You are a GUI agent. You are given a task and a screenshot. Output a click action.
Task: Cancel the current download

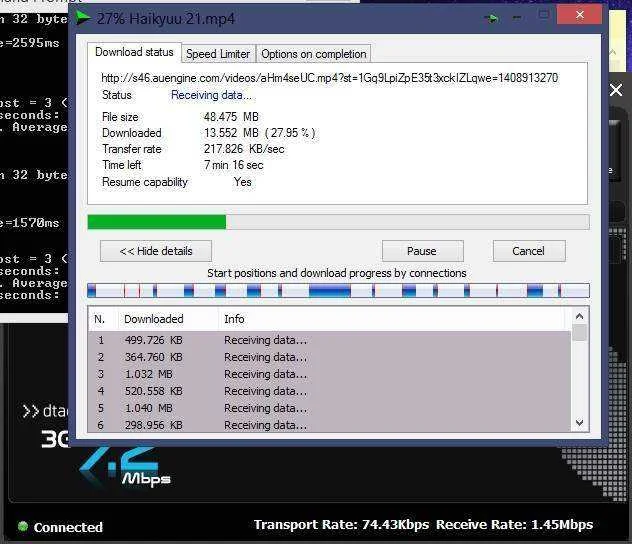(529, 251)
